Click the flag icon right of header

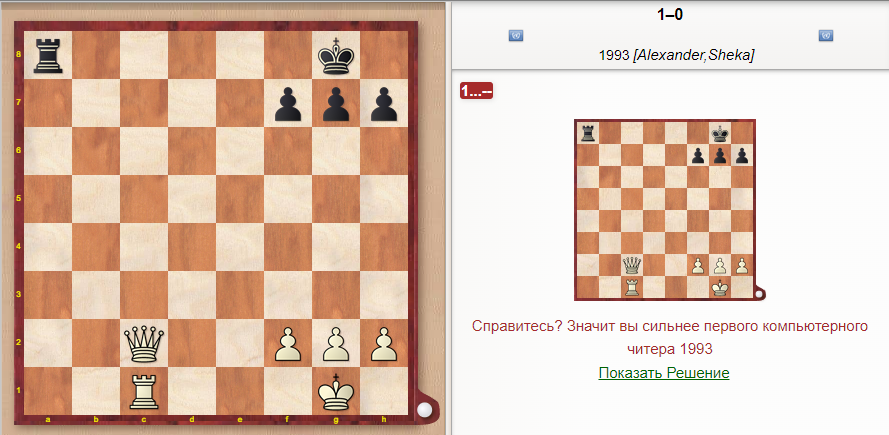pyautogui.click(x=826, y=36)
